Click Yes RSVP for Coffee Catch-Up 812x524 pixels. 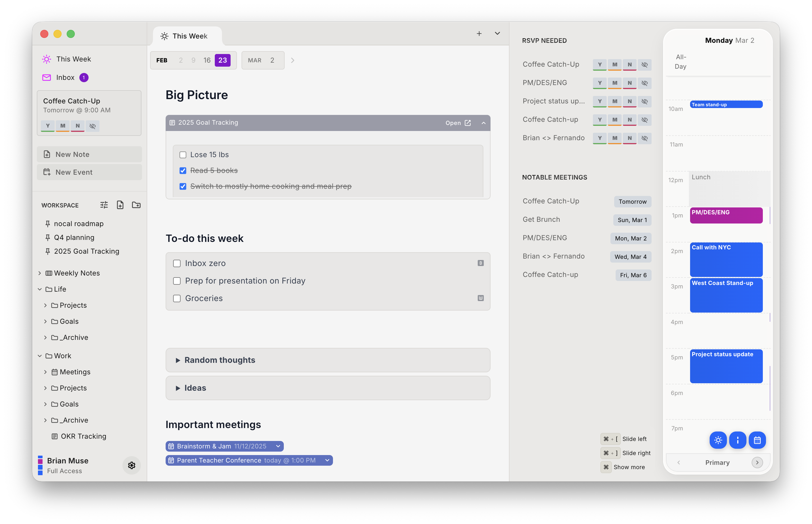[600, 65]
